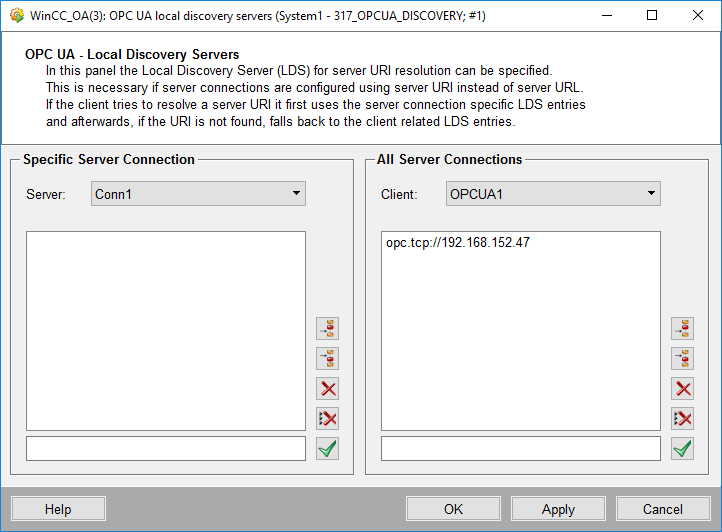Delete all entries in Specific Server Connection
The height and width of the screenshot is (532, 722).
click(327, 419)
